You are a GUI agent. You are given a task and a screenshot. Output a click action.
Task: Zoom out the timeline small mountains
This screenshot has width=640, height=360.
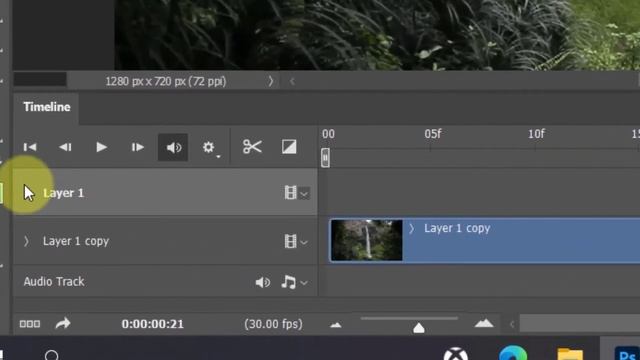336,325
